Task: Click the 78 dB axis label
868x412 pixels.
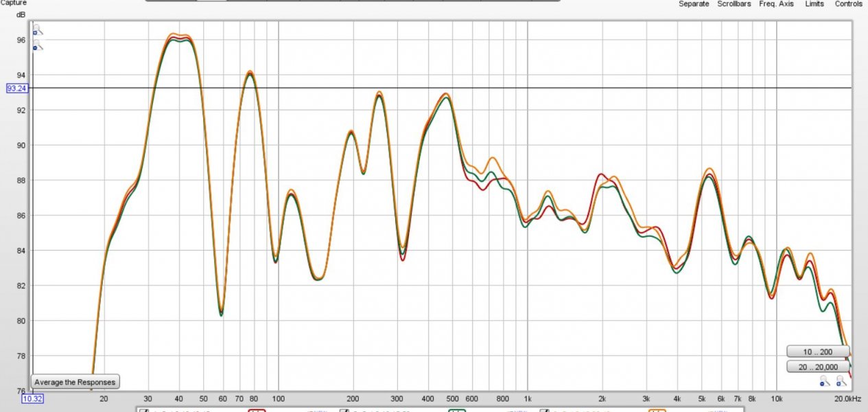Action: point(21,356)
